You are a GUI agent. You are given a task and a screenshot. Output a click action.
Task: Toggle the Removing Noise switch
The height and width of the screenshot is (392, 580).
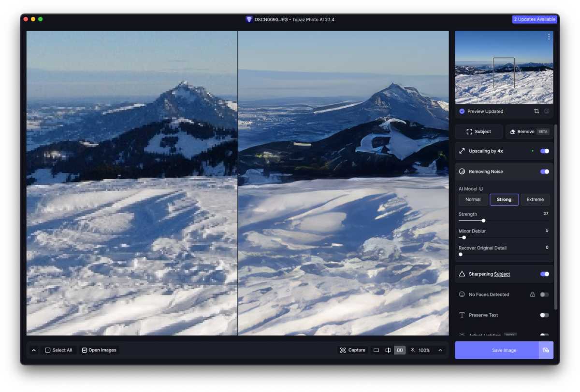pos(545,171)
